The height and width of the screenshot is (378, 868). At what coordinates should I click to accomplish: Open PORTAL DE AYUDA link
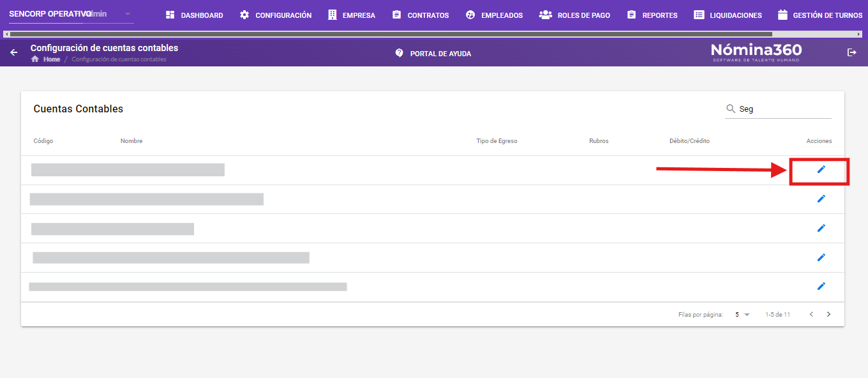point(433,54)
